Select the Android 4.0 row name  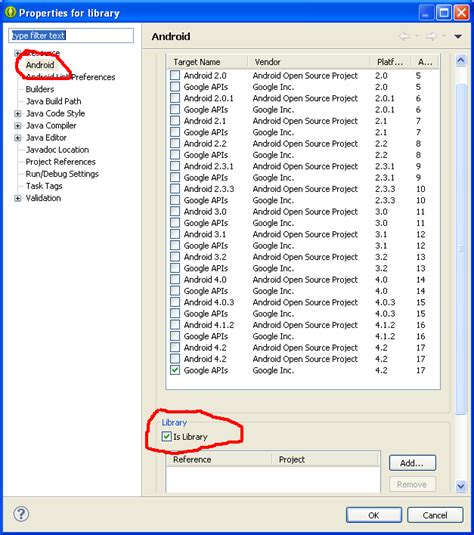205,279
